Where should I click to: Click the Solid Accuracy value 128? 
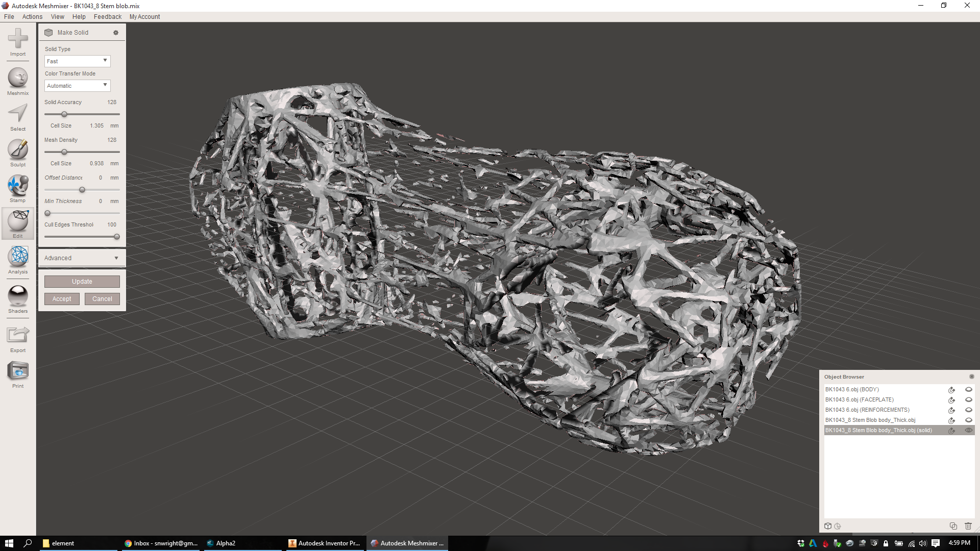click(112, 102)
